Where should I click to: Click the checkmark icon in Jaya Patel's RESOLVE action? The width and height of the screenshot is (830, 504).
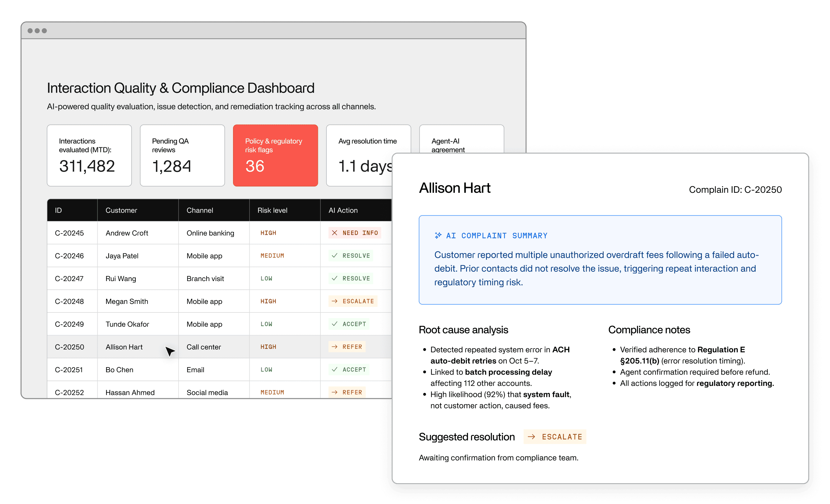pos(334,256)
